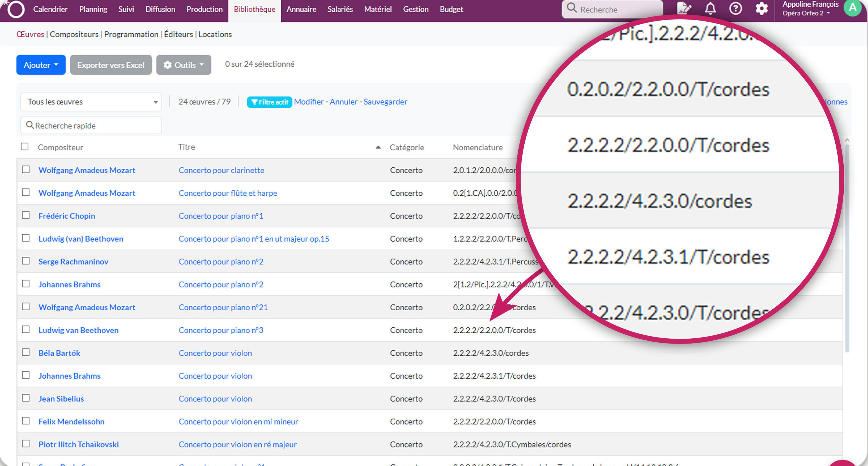Open the Suivi menu
Screen dimensions: 868x466
pos(126,9)
